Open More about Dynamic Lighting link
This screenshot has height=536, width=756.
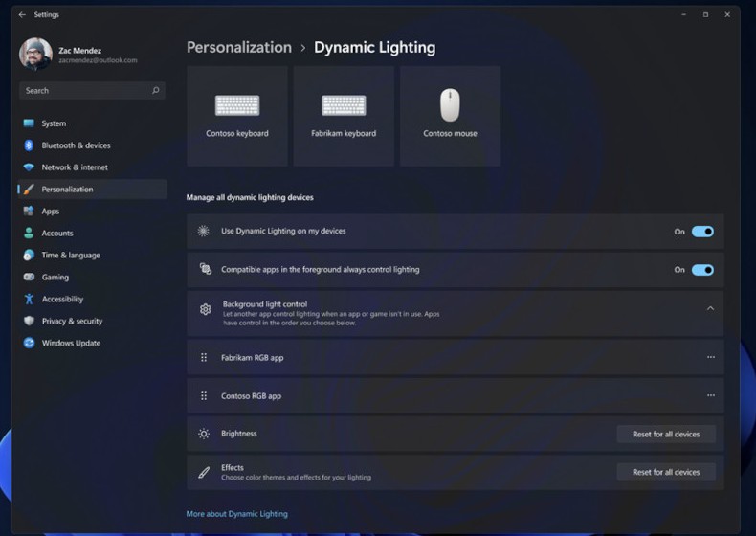[236, 514]
